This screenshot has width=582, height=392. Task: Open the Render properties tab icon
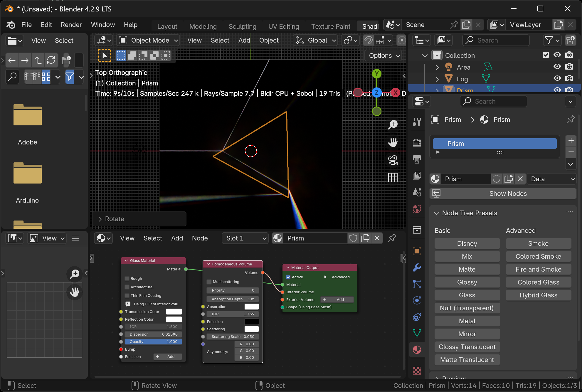coord(417,143)
